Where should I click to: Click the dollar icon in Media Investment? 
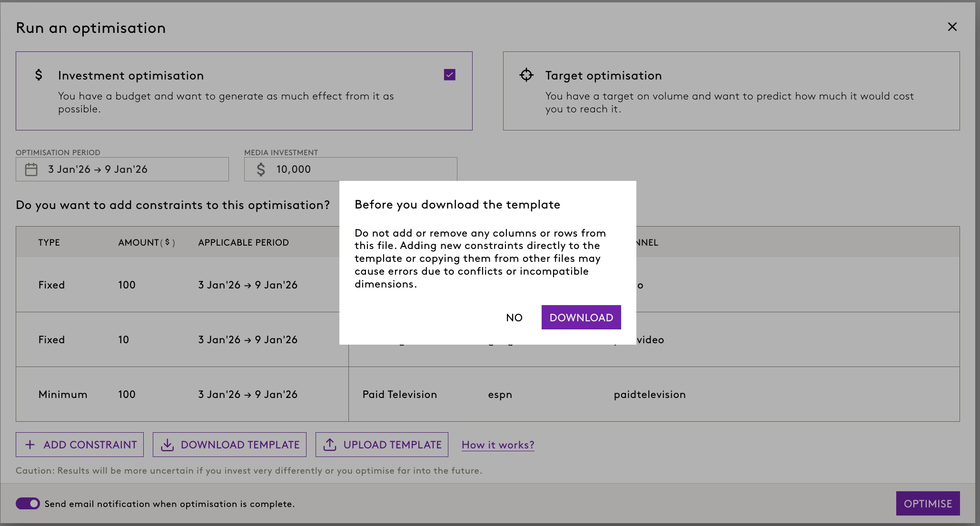[261, 169]
